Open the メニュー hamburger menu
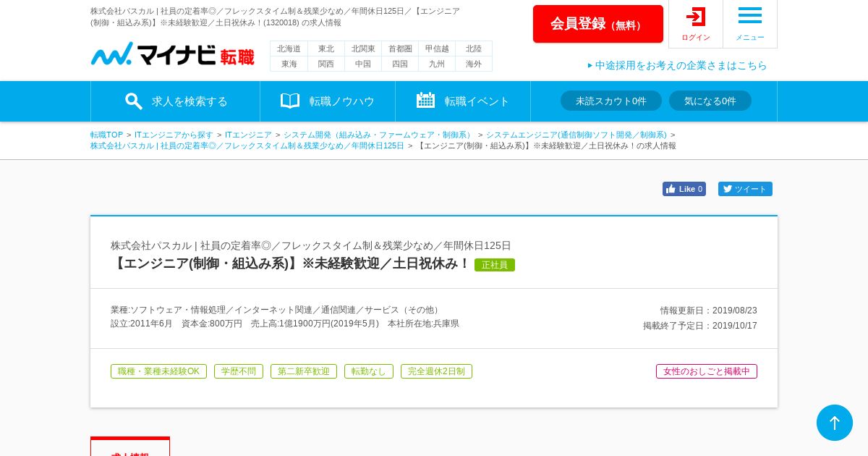 [749, 16]
